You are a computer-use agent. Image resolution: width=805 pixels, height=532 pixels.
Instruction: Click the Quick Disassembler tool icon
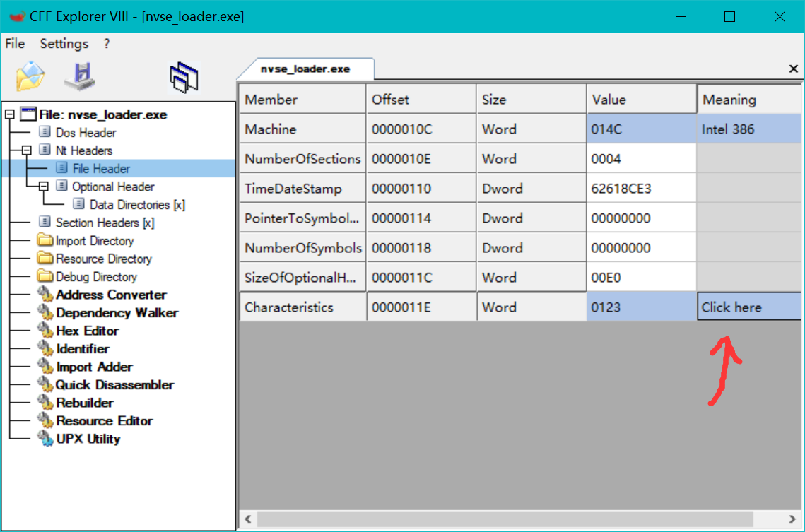tap(45, 384)
